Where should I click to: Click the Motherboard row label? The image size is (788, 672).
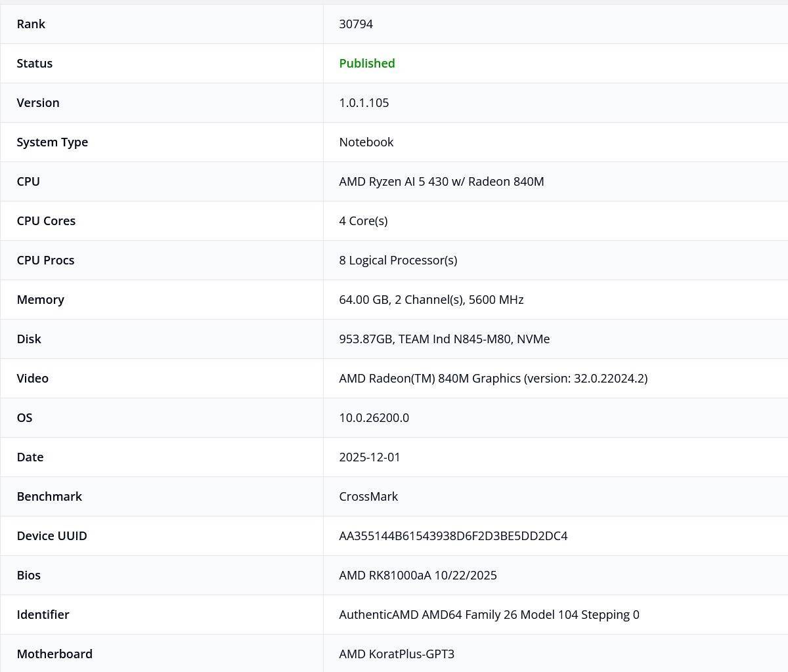[55, 654]
